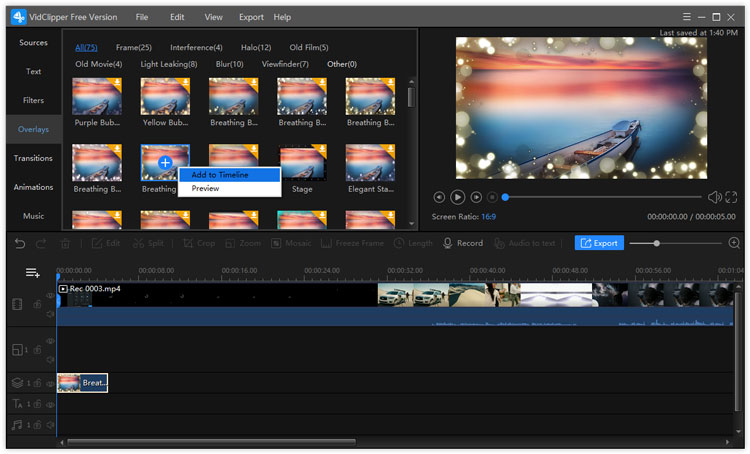Toggle lock on the picture-in-picture track
The width and height of the screenshot is (750, 454).
click(x=37, y=350)
